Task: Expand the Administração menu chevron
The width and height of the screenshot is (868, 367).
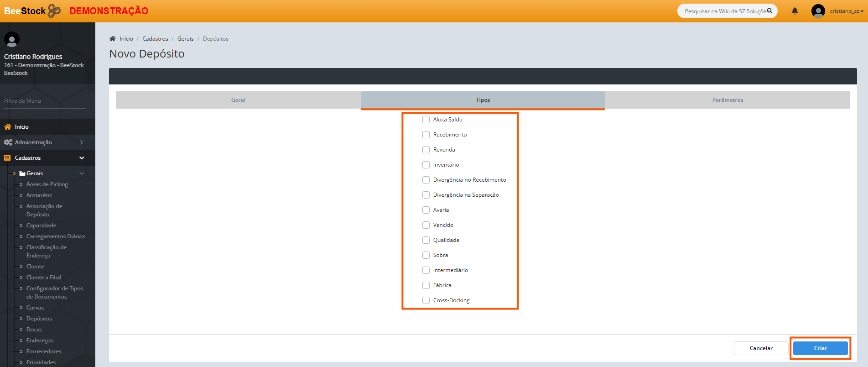Action: (x=82, y=142)
